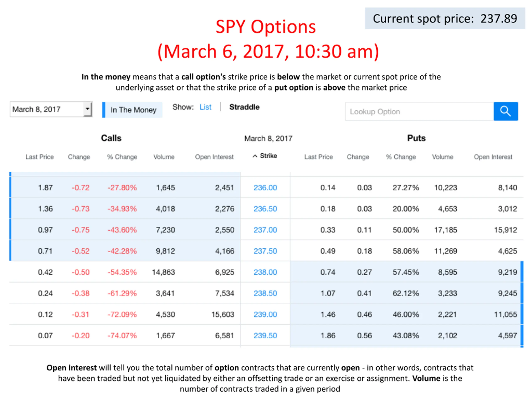Viewport: 532px width, 399px height.
Task: Open the 237.50 strike link
Action: 265,251
